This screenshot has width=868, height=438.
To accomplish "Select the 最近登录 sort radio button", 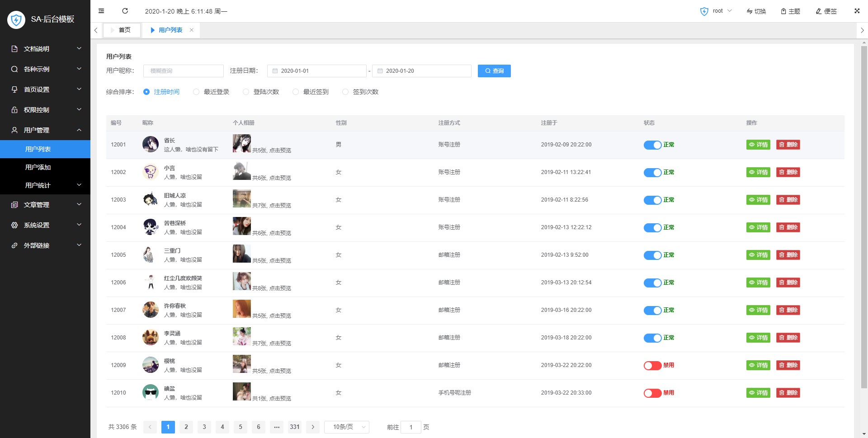I will coord(196,92).
